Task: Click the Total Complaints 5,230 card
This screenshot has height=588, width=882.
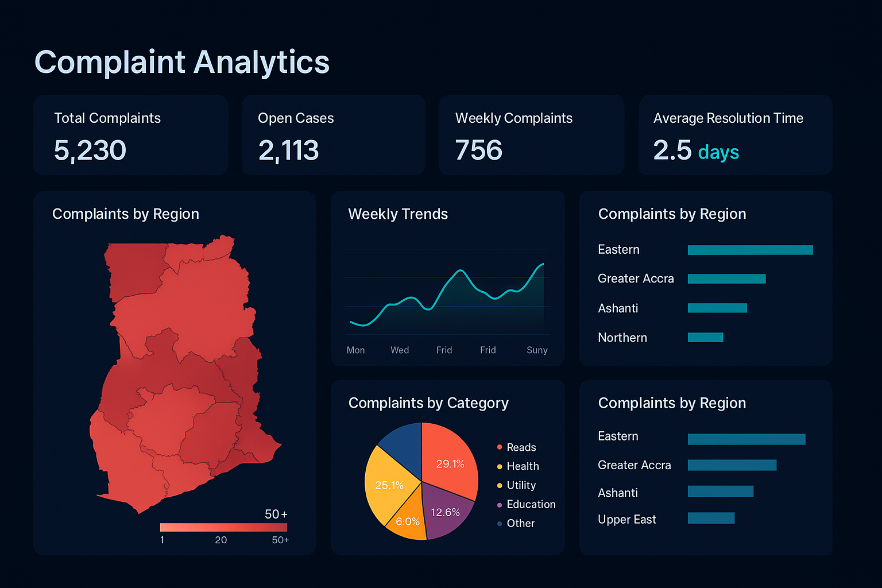Action: (130, 136)
